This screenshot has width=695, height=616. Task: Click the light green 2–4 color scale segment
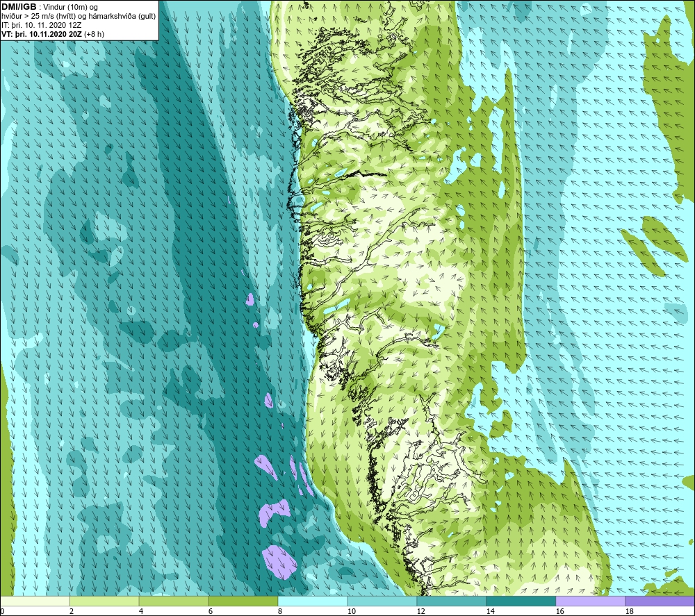click(x=104, y=601)
